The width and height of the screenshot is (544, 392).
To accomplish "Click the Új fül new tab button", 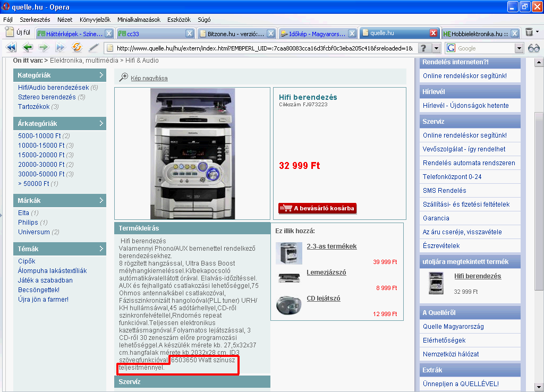I will (18, 32).
